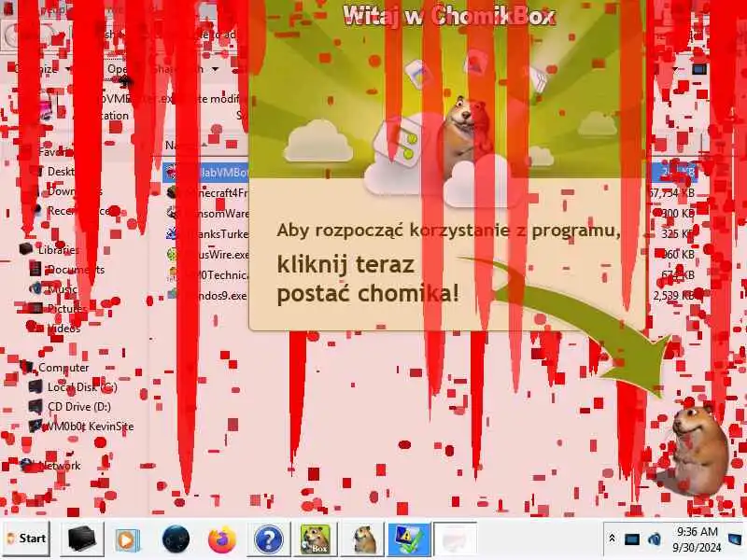Image resolution: width=747 pixels, height=560 pixels.
Task: Open the black folder icon on taskbar
Action: 82,539
